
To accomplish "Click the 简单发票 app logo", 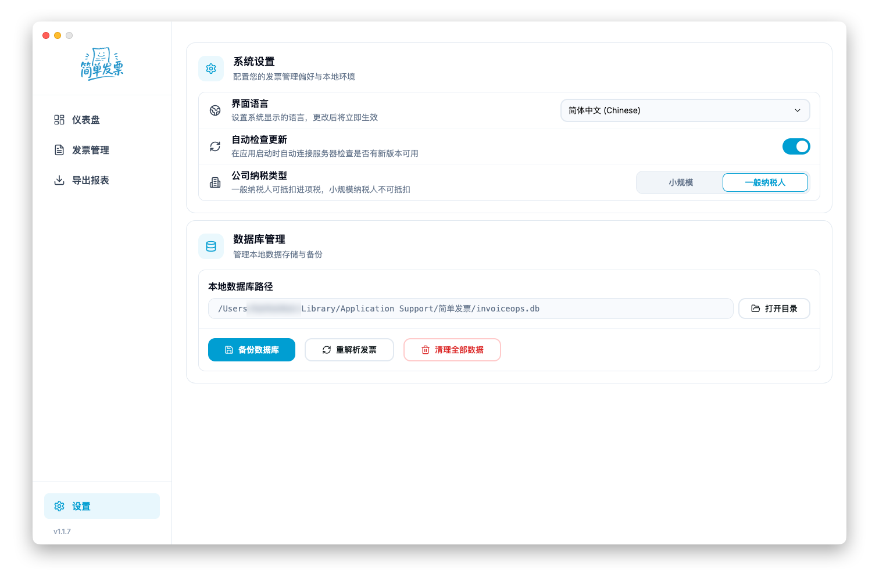I will (x=102, y=64).
